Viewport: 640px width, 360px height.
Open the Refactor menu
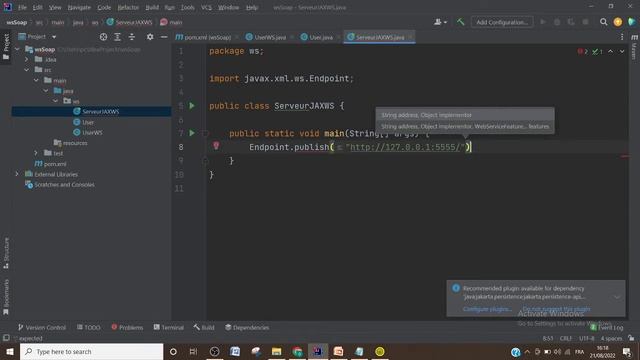coord(128,7)
